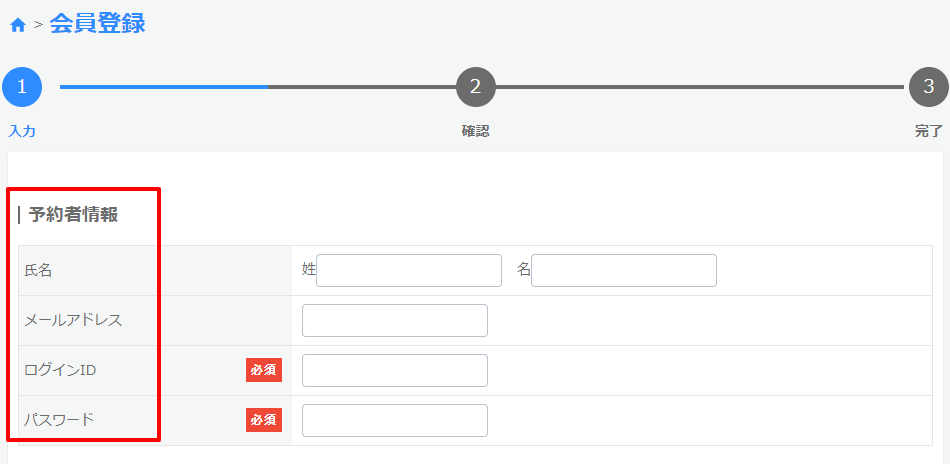Click the home icon in breadcrumb

(x=17, y=25)
